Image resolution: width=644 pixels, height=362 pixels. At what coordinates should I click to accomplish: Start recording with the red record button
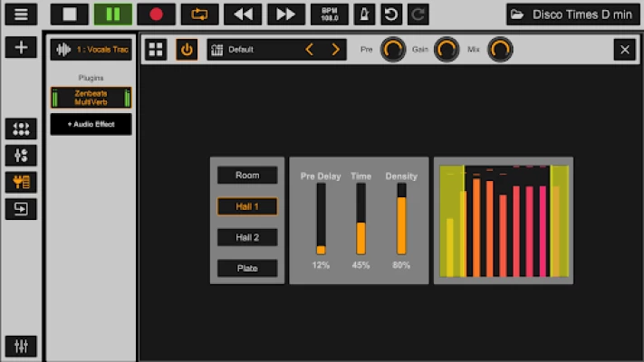pos(156,14)
